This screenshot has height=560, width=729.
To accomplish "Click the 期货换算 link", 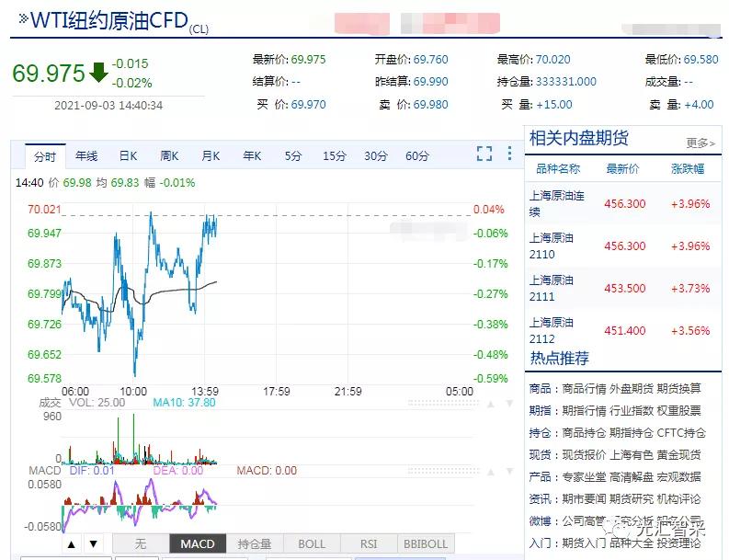I will (x=678, y=388).
